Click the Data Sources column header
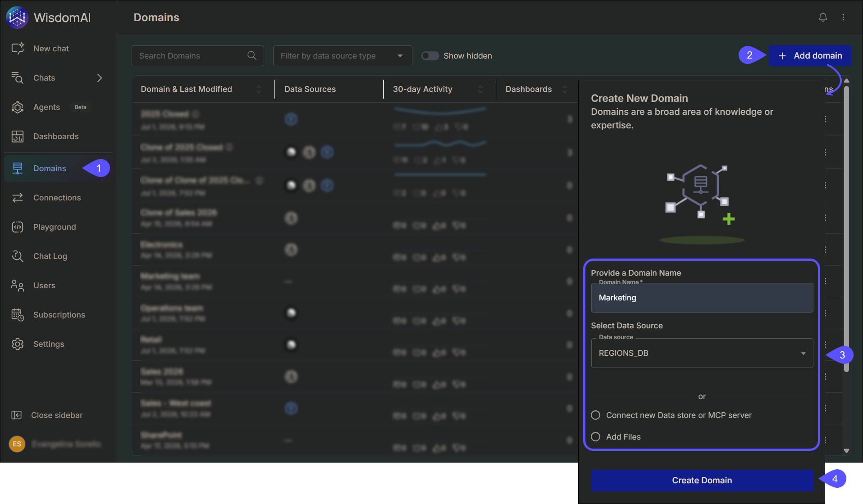The height and width of the screenshot is (504, 863). pos(310,89)
